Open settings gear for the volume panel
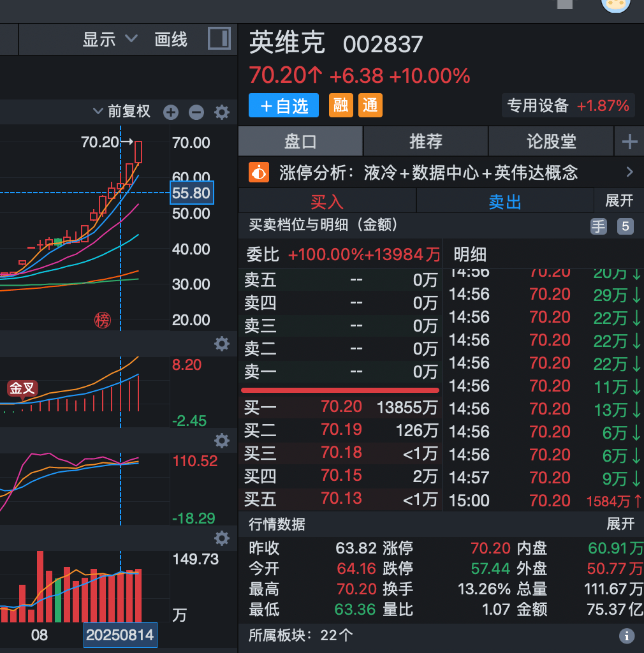This screenshot has width=644, height=653. (x=221, y=538)
